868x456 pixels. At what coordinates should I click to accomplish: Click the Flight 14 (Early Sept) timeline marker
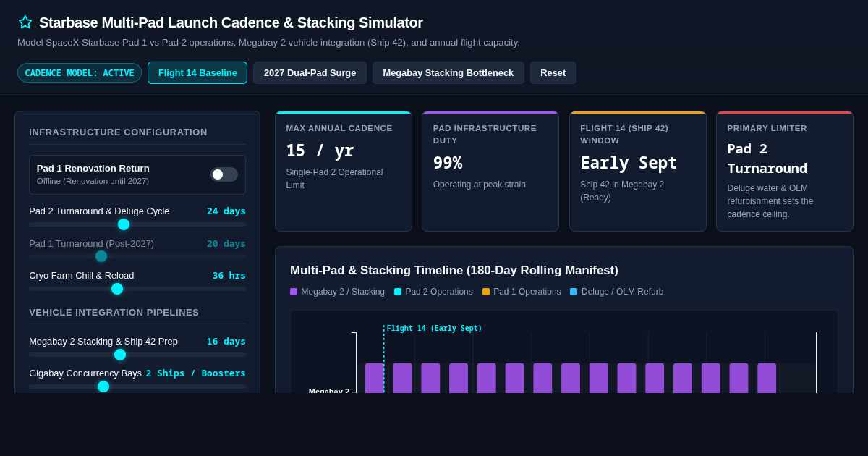tap(434, 329)
